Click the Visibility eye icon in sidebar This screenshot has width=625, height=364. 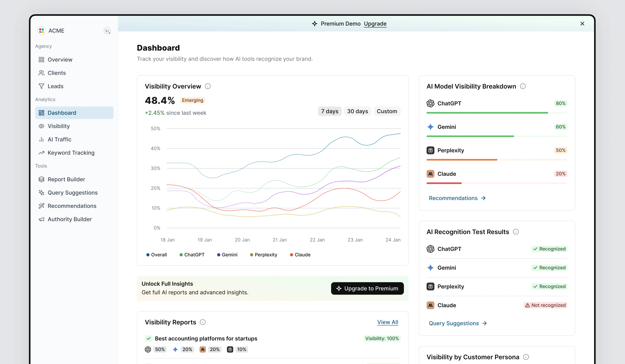pyautogui.click(x=41, y=126)
